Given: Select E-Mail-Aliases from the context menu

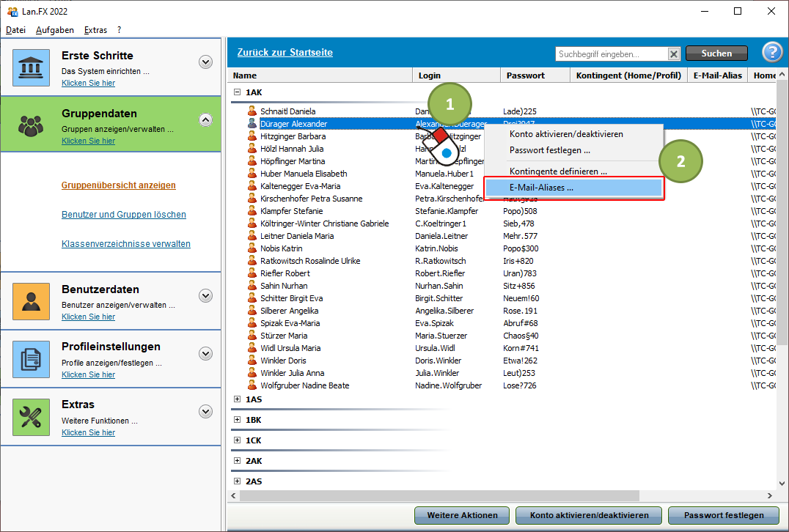Looking at the screenshot, I should 541,188.
